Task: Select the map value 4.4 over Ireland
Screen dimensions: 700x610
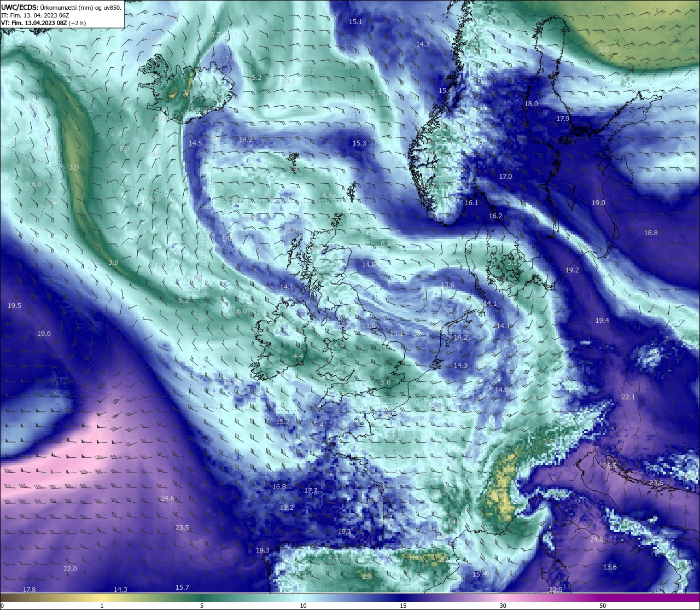Action: 298,356
